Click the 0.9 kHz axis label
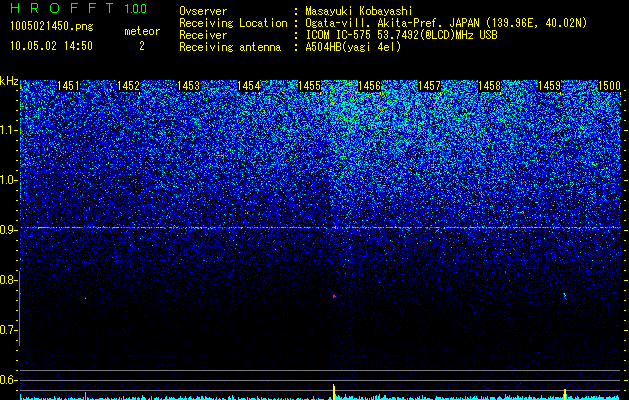 pyautogui.click(x=8, y=230)
